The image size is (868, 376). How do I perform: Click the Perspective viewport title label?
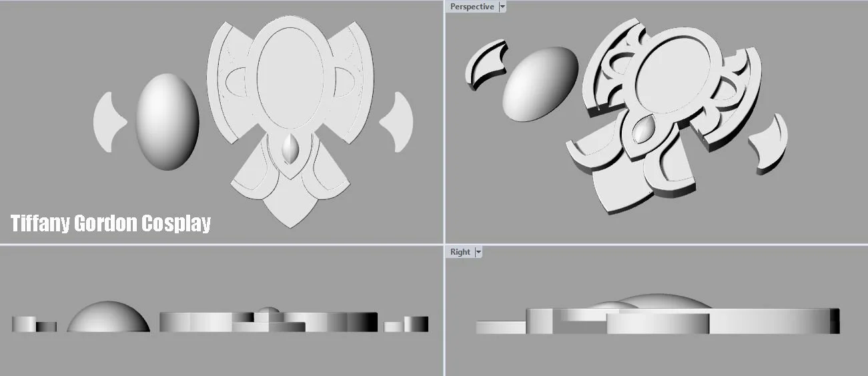[472, 7]
